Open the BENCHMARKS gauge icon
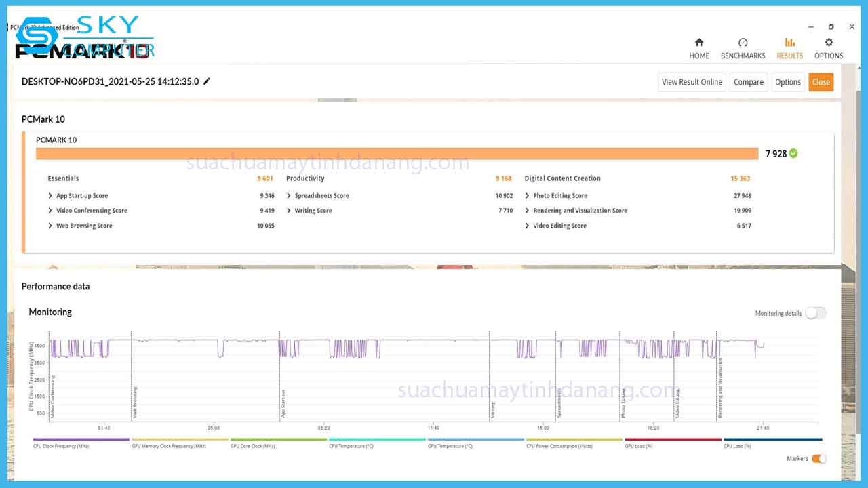 pos(743,43)
